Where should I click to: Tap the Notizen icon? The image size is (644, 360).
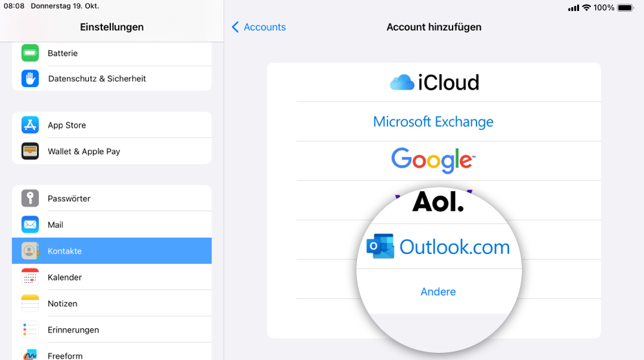click(30, 303)
